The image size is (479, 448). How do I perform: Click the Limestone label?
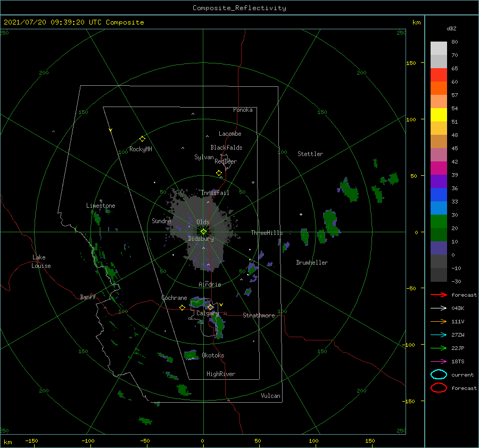pos(101,206)
